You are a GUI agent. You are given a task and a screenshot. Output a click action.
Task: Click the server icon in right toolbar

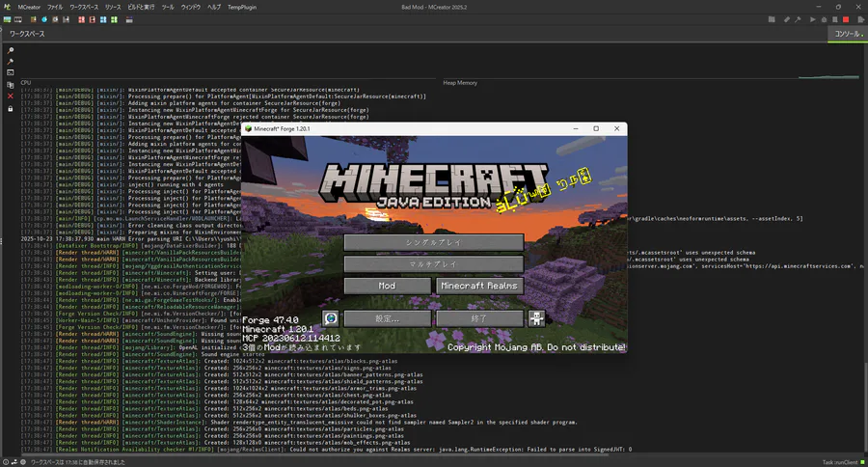(x=835, y=19)
